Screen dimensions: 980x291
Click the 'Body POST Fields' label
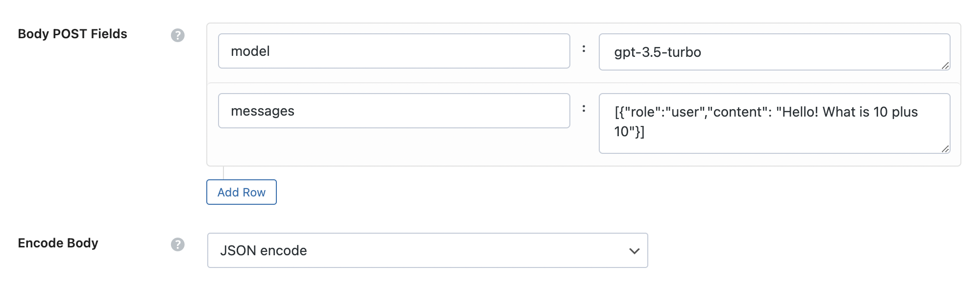(73, 34)
